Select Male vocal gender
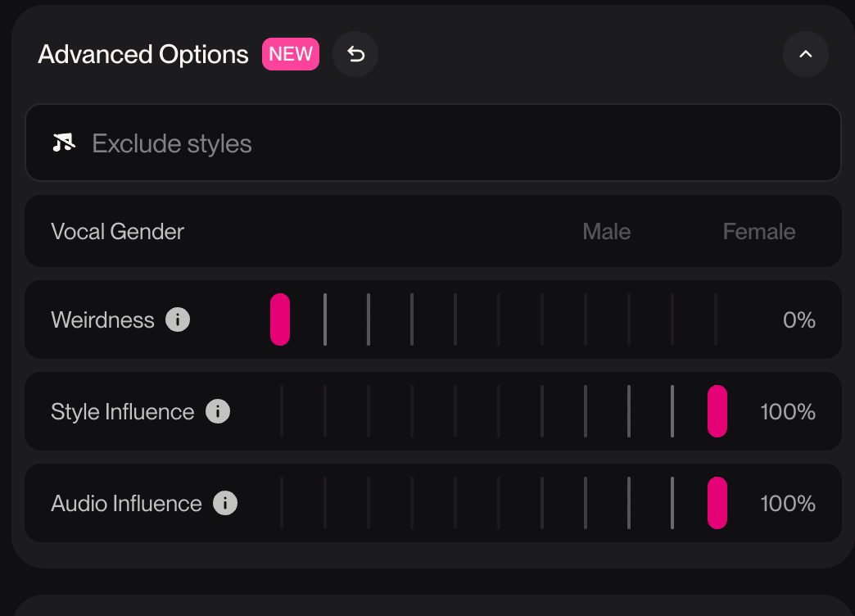Viewport: 855px width, 616px height. pyautogui.click(x=606, y=232)
